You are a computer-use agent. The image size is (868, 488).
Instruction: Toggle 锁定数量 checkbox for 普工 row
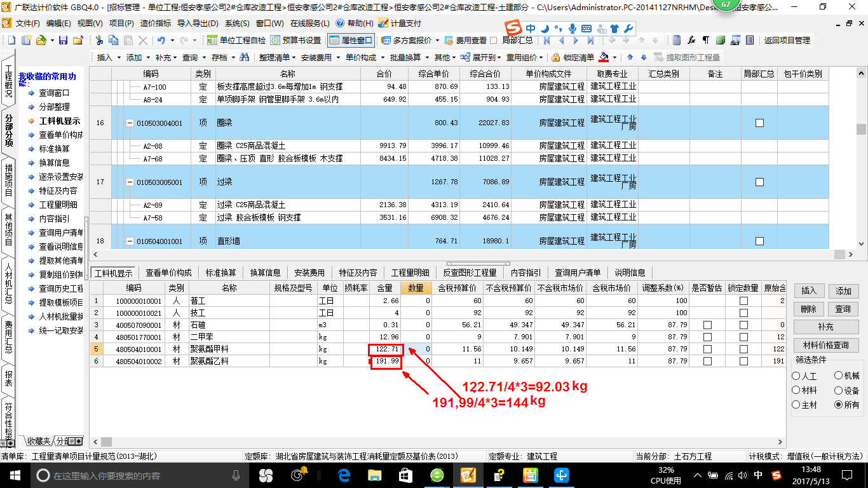point(743,301)
